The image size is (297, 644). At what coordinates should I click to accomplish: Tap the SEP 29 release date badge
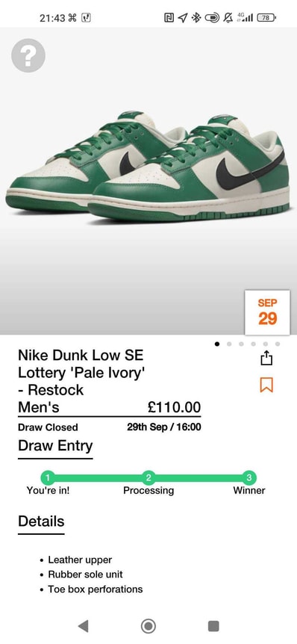(x=267, y=312)
